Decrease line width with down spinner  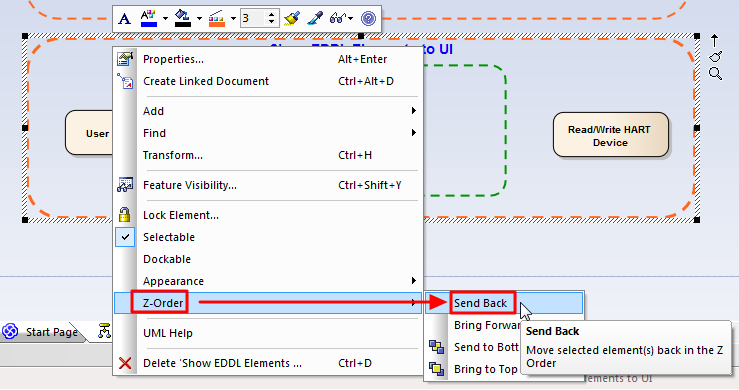pos(271,22)
